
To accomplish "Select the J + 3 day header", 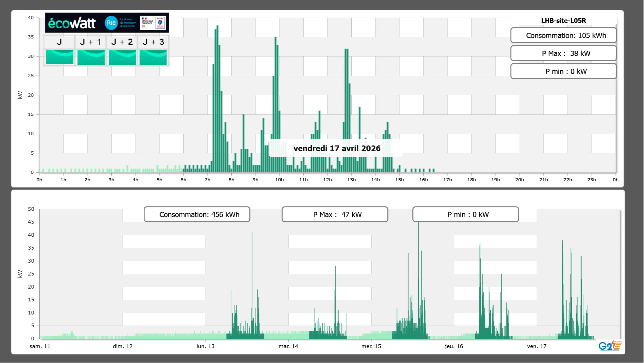I will [x=153, y=42].
